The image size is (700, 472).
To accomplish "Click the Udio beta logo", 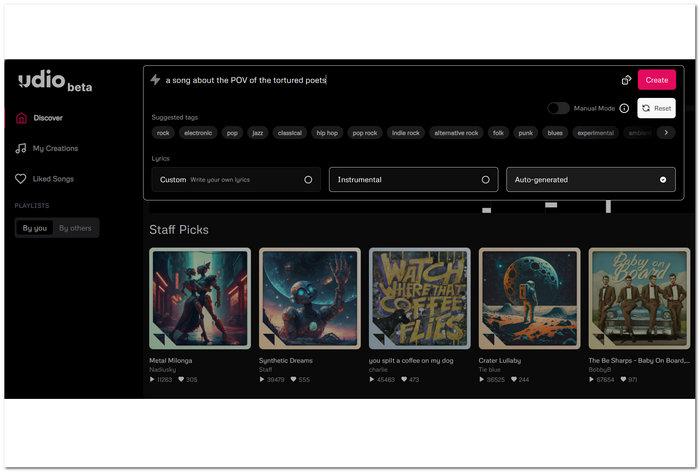I will coord(55,81).
